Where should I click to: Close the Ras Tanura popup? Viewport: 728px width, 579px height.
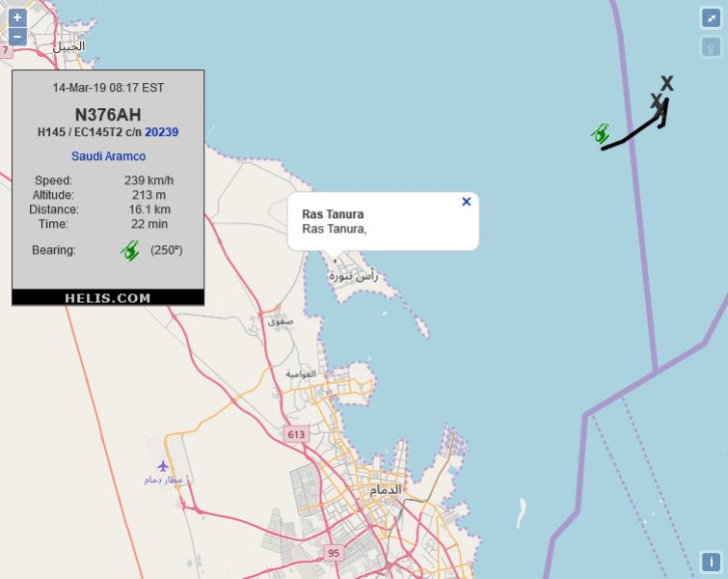tap(467, 202)
